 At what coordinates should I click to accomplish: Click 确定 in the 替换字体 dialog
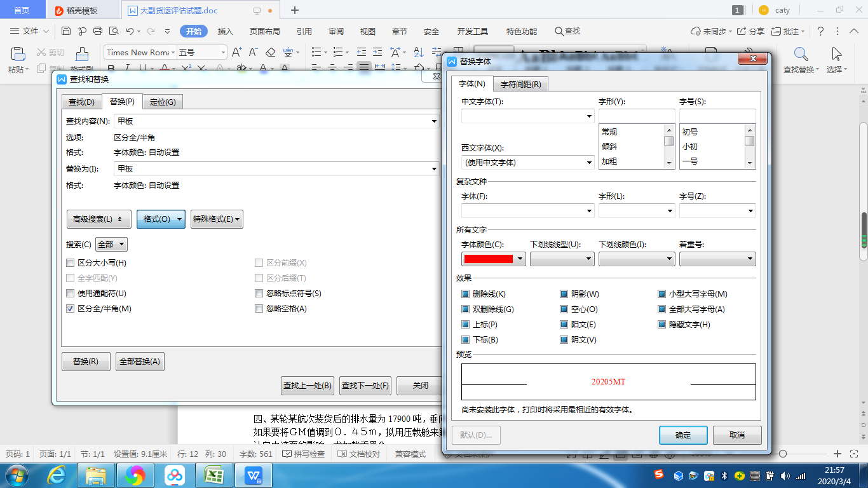coord(683,435)
